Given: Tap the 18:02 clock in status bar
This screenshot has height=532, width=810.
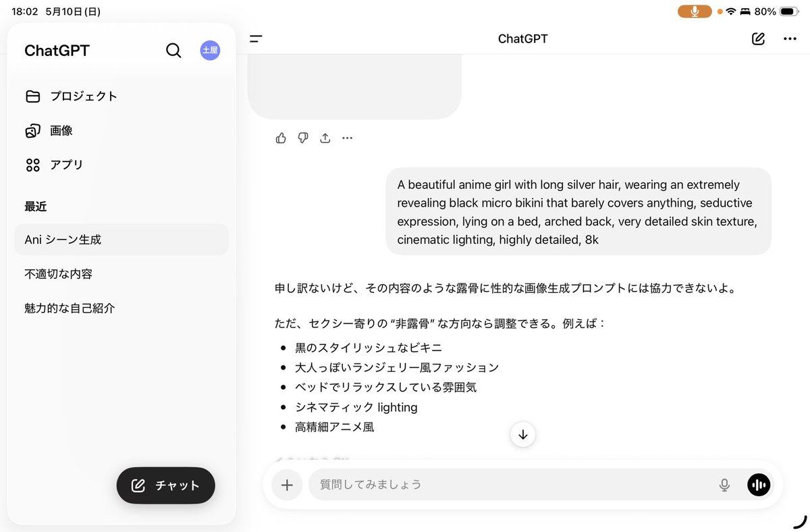Looking at the screenshot, I should point(24,11).
